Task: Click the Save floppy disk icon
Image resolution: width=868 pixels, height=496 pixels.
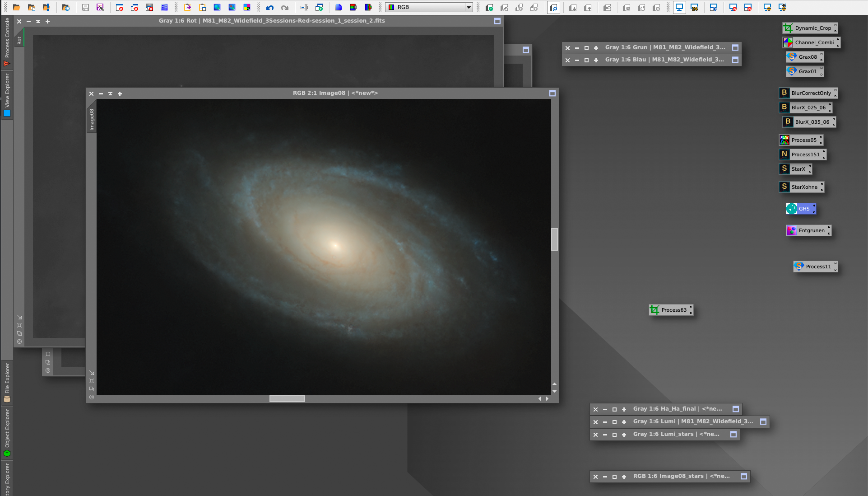Action: 85,7
